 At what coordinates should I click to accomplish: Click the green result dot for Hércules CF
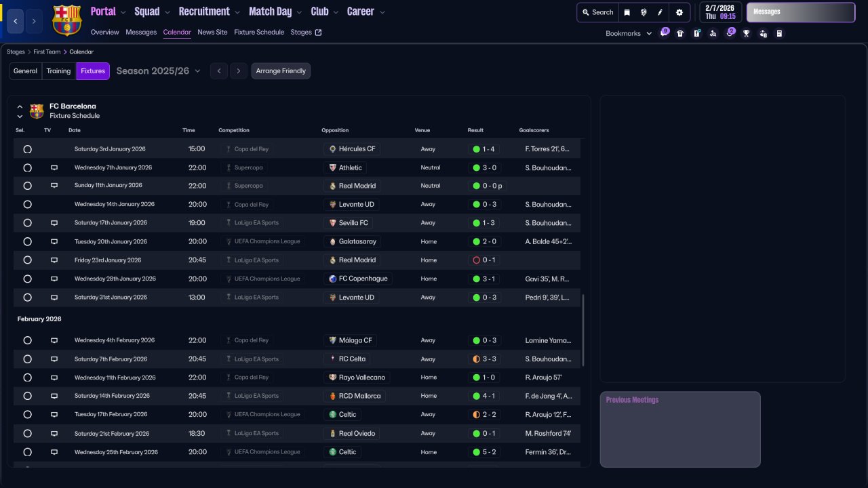point(476,149)
